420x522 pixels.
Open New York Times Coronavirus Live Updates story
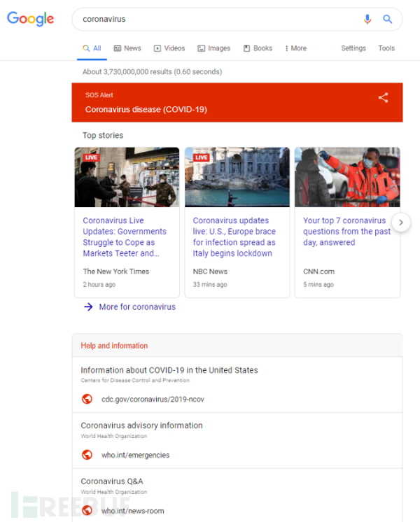pyautogui.click(x=125, y=237)
